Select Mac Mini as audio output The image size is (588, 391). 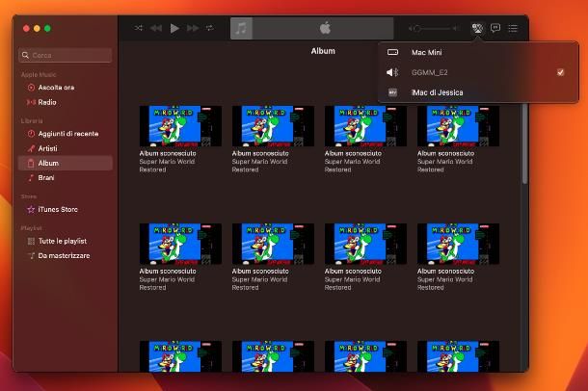coord(478,52)
